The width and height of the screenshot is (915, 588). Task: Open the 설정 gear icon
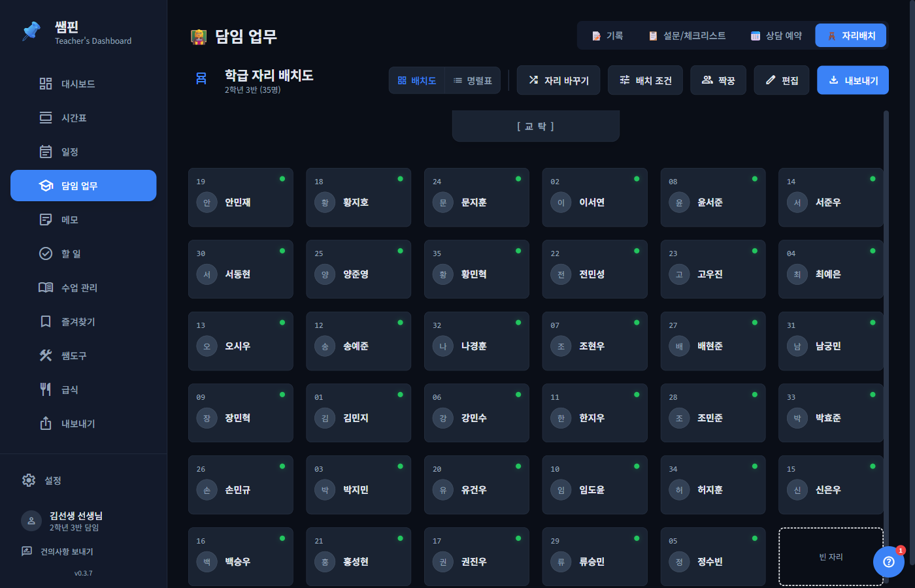tap(29, 480)
